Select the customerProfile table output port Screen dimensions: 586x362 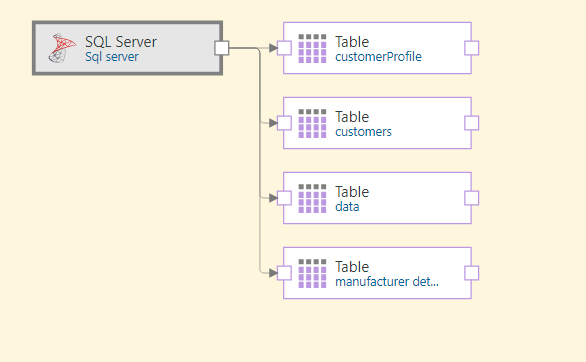point(472,48)
